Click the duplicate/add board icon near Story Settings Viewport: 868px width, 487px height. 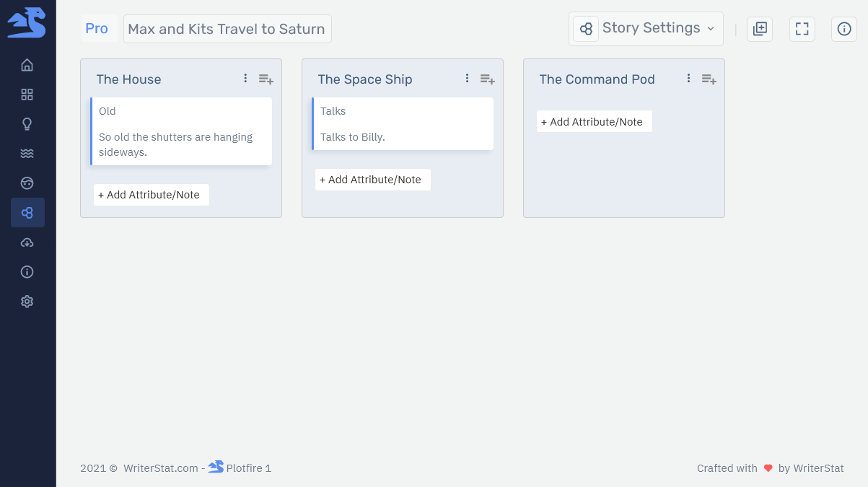[759, 29]
